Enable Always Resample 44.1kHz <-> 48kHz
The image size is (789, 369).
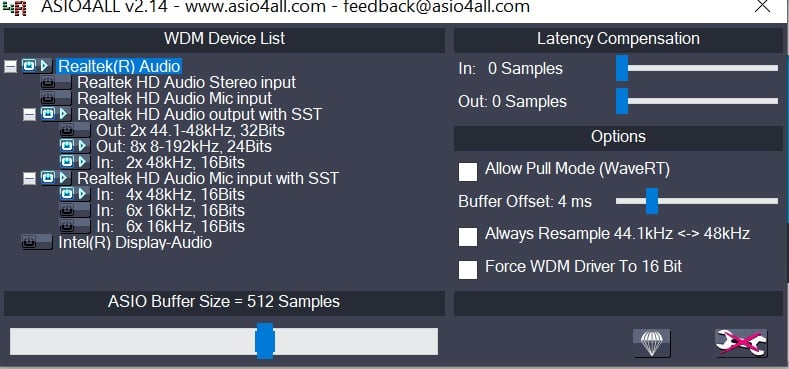tap(468, 237)
